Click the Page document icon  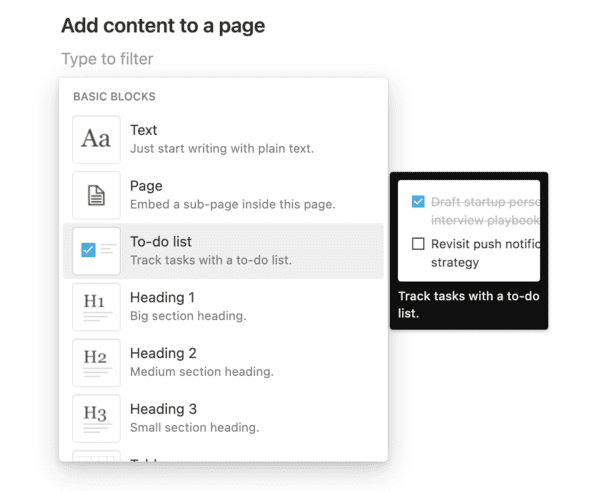coord(96,195)
